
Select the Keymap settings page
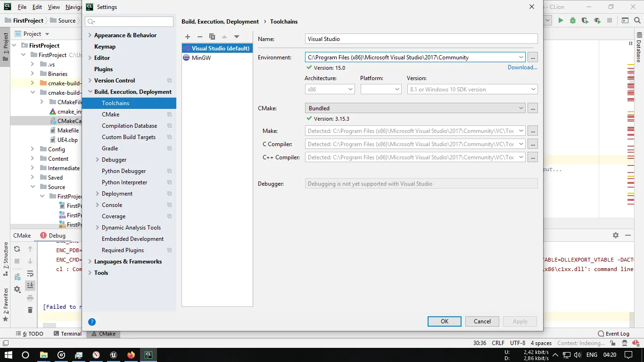105,47
